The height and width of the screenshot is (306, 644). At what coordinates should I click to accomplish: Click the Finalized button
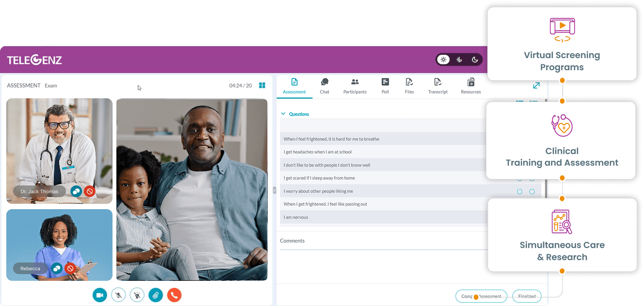click(527, 296)
